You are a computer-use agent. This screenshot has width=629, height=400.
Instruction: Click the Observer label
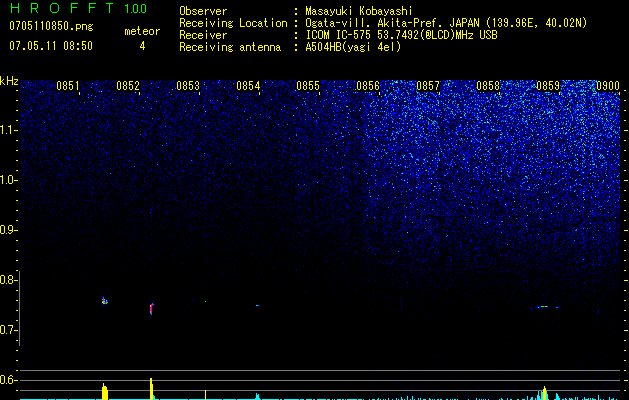tap(203, 11)
